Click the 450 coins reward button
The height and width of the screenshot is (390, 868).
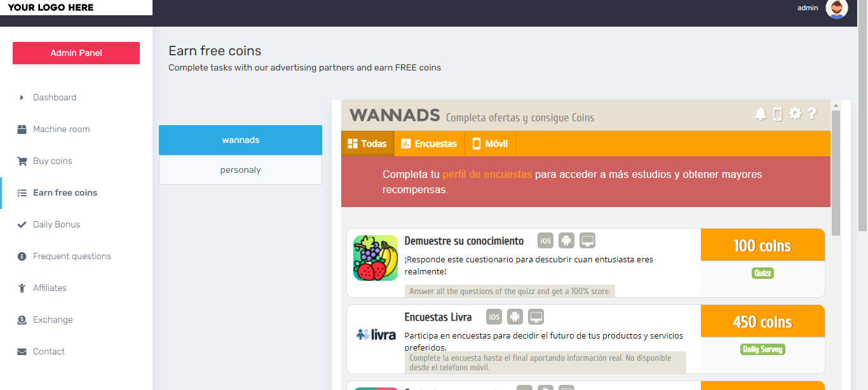click(763, 321)
